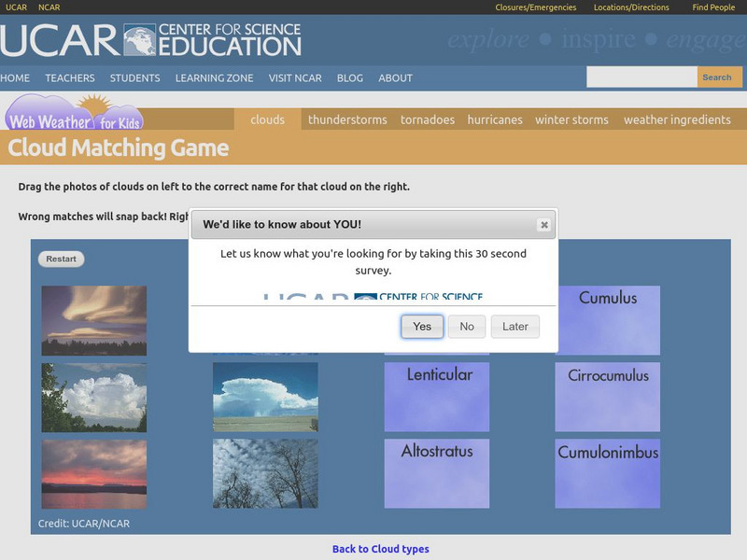Select the Cumulonimbus name card
The width and height of the screenshot is (747, 560).
tap(607, 473)
